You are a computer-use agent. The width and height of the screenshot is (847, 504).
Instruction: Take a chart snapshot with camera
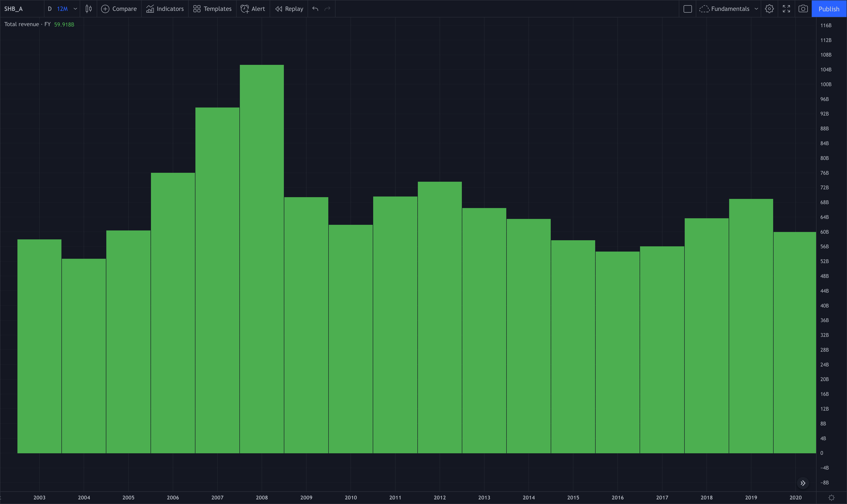point(803,9)
